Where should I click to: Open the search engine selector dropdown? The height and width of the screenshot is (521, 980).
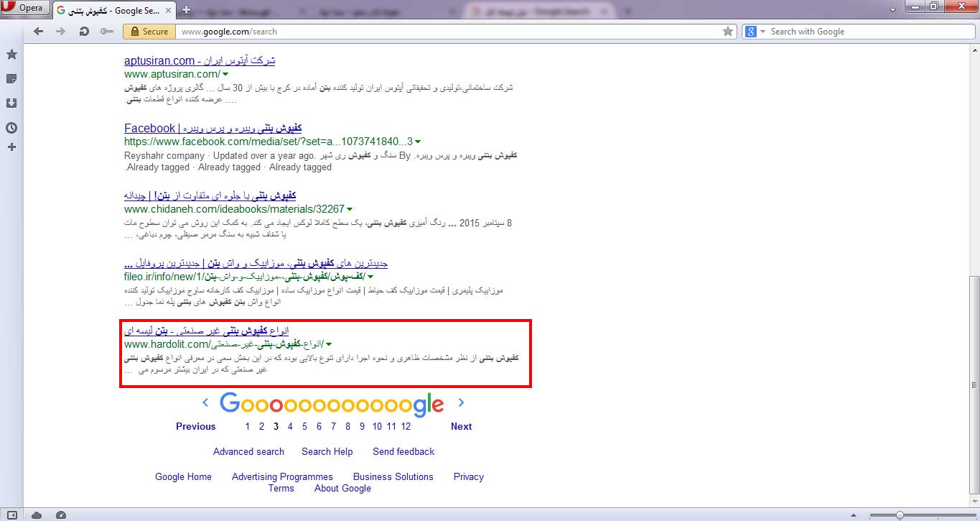(755, 32)
